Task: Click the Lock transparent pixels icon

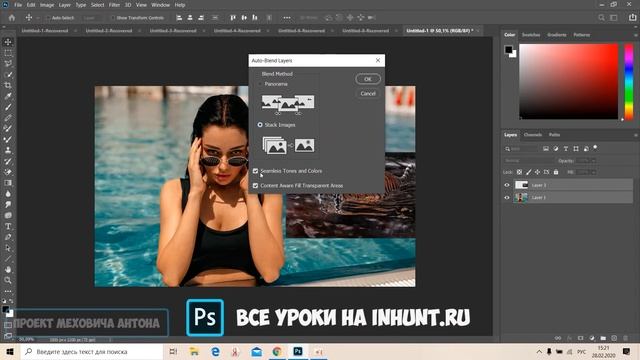Action: click(519, 172)
